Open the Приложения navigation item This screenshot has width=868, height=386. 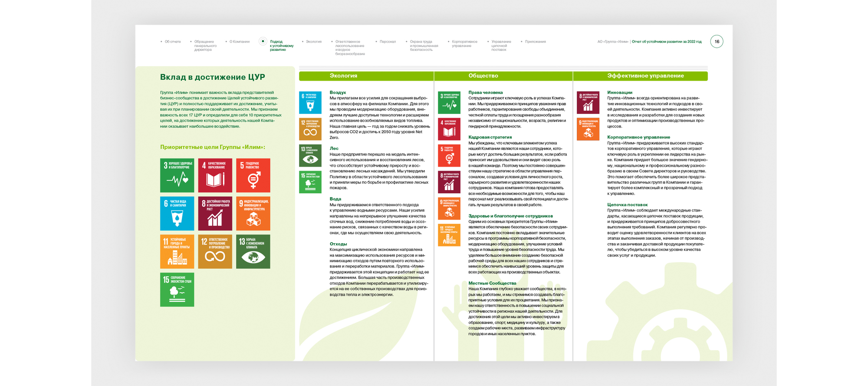[536, 42]
